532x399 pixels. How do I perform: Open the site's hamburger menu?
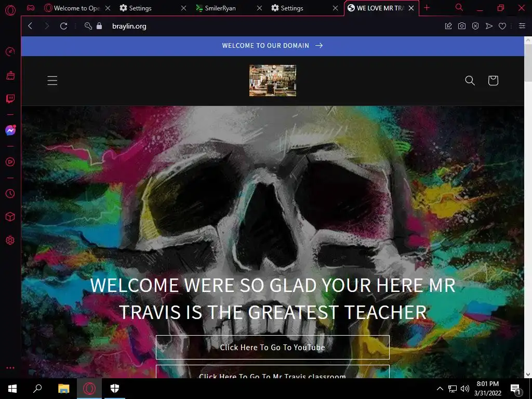[52, 81]
